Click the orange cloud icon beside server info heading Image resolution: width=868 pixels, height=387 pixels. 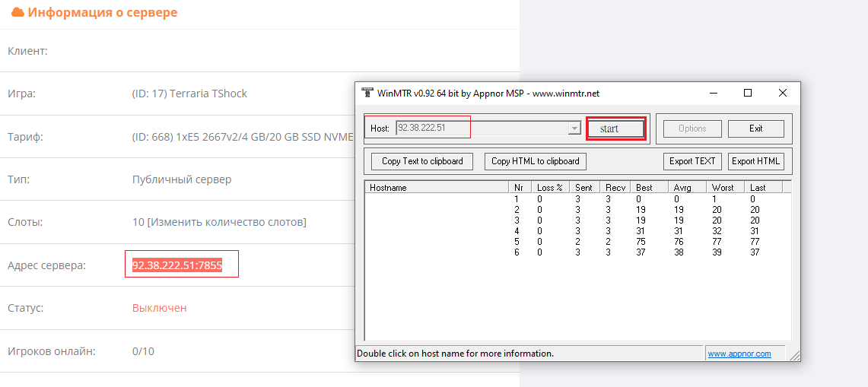coord(17,11)
